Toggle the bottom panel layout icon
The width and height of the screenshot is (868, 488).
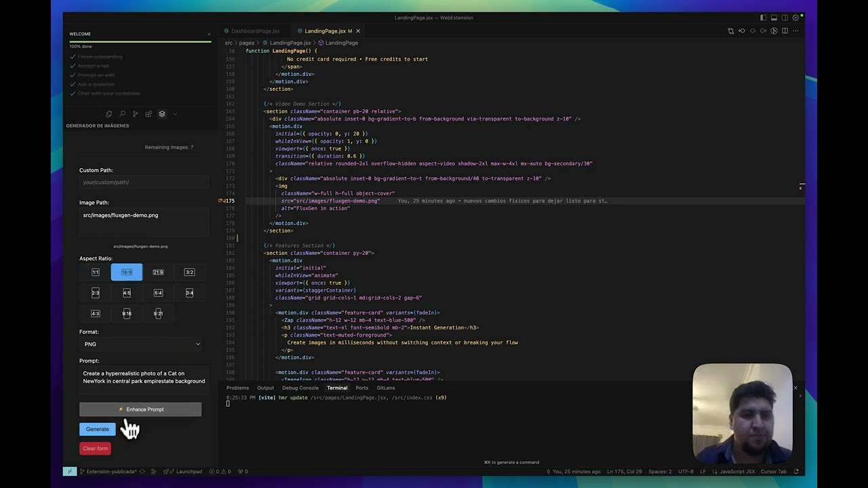pyautogui.click(x=774, y=18)
